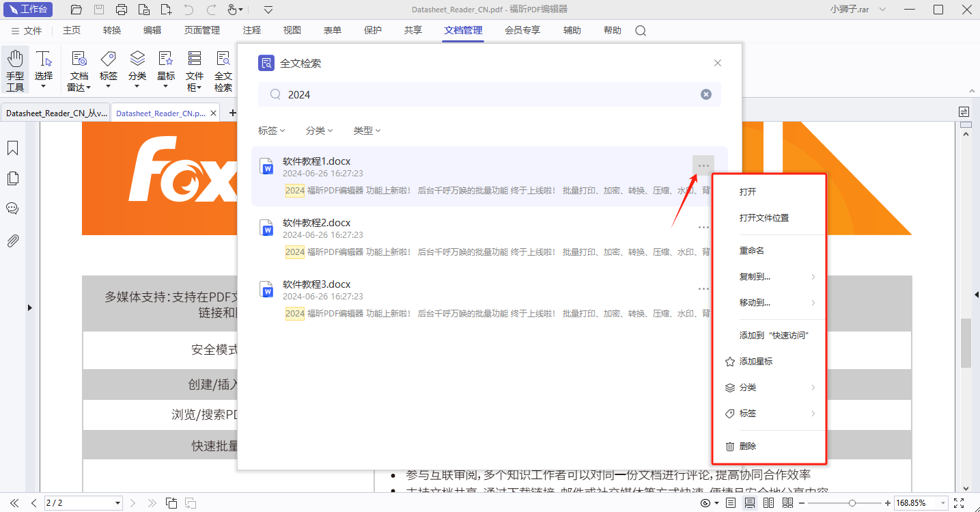This screenshot has width=980, height=512.
Task: Click the search magnifier icon beside 帮助
Action: (x=641, y=31)
